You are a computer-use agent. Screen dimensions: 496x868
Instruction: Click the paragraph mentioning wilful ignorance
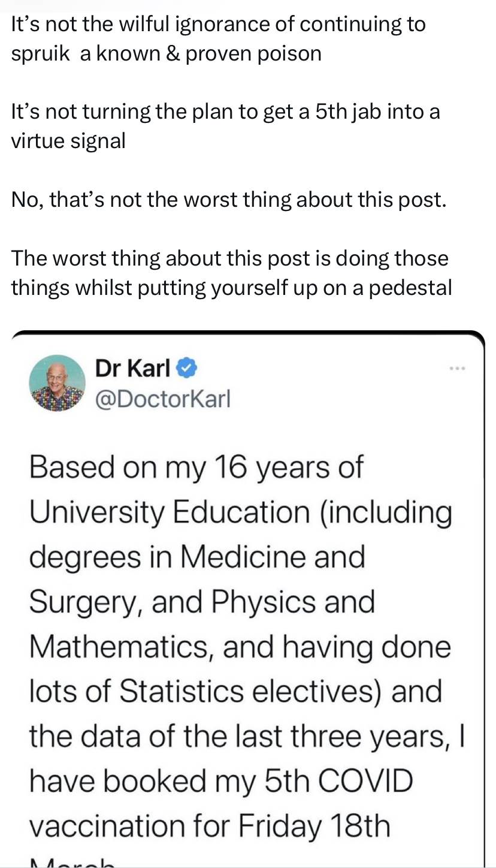point(219,39)
